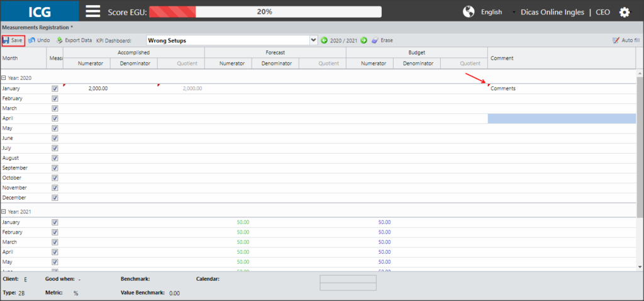Viewport: 644px width, 301px height.
Task: Open the KPI Dashboard dropdown arrow
Action: [314, 40]
